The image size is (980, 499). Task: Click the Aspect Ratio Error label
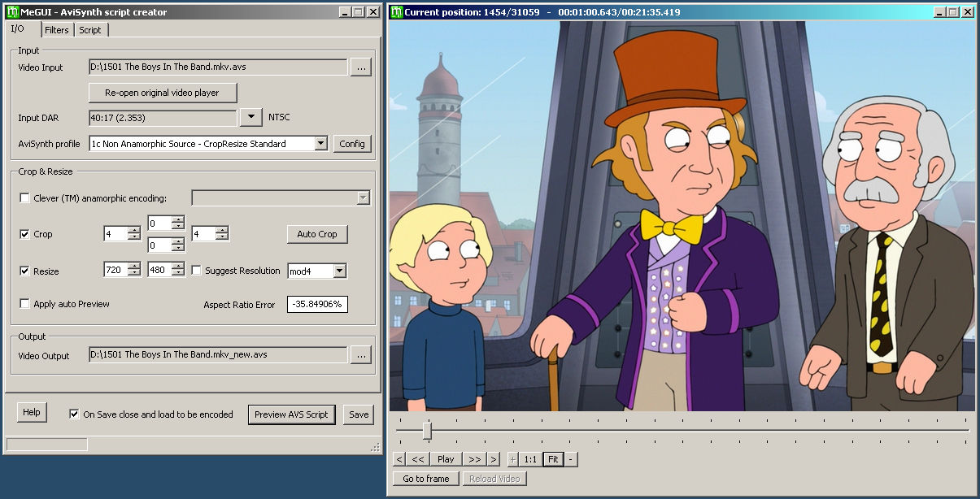[239, 305]
